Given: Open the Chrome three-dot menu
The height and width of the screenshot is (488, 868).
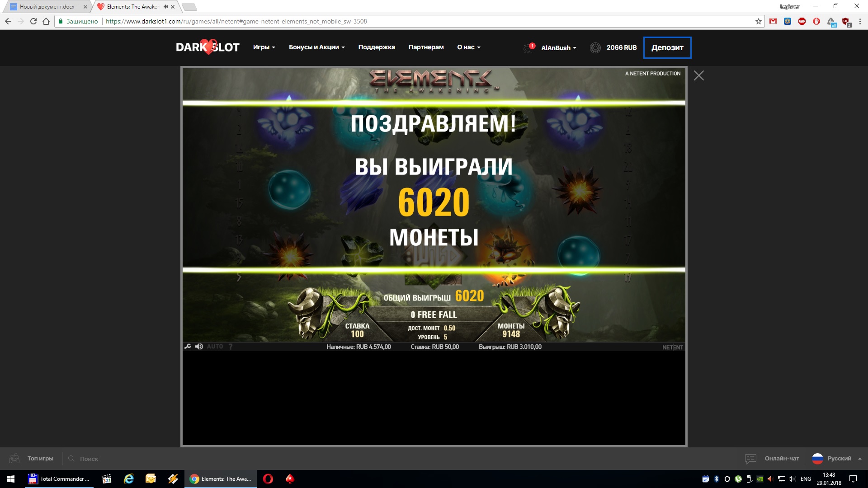Looking at the screenshot, I should click(x=860, y=21).
